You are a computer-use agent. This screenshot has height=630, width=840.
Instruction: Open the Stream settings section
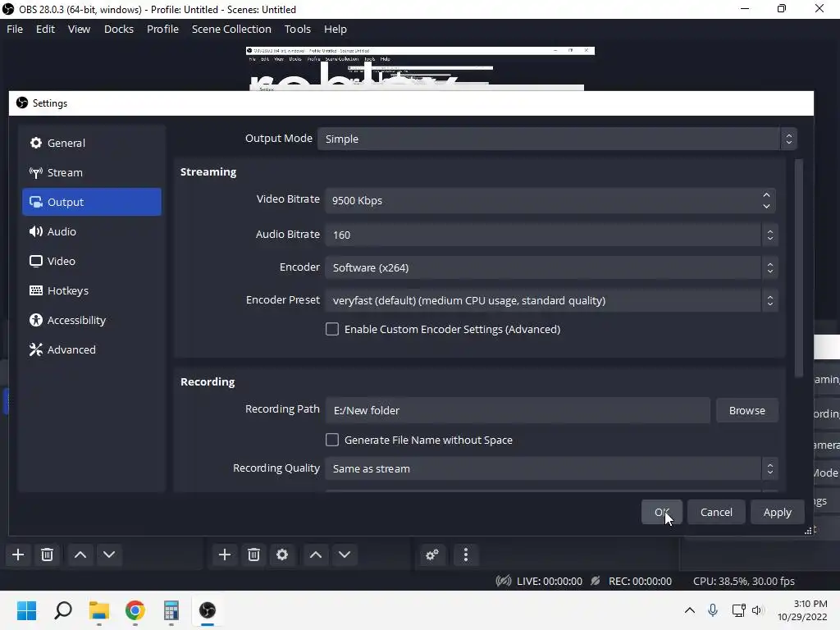coord(92,172)
